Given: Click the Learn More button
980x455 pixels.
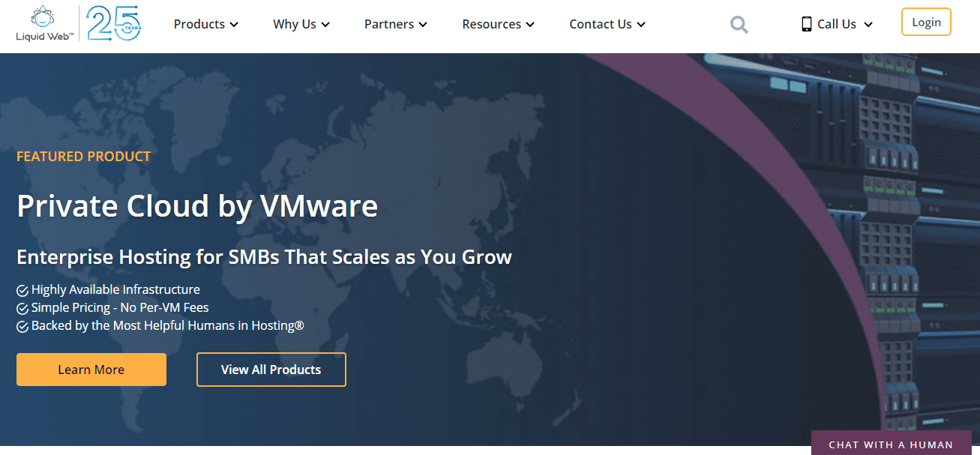Looking at the screenshot, I should (91, 370).
